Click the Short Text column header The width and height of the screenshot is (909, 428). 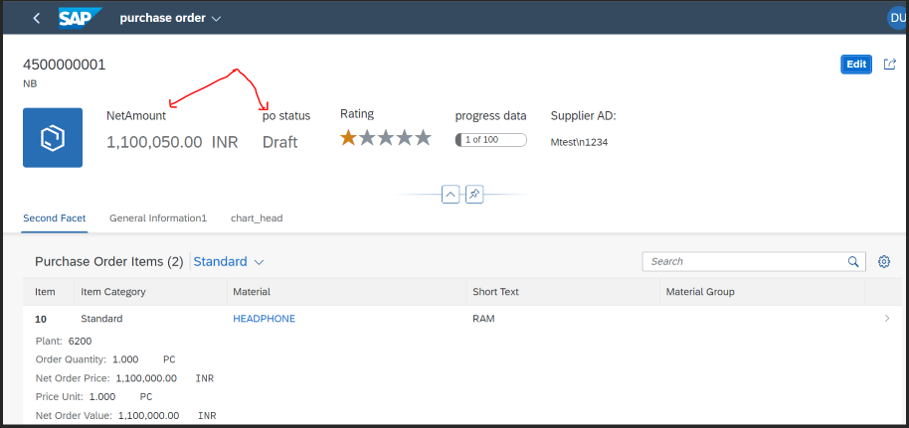click(563, 292)
